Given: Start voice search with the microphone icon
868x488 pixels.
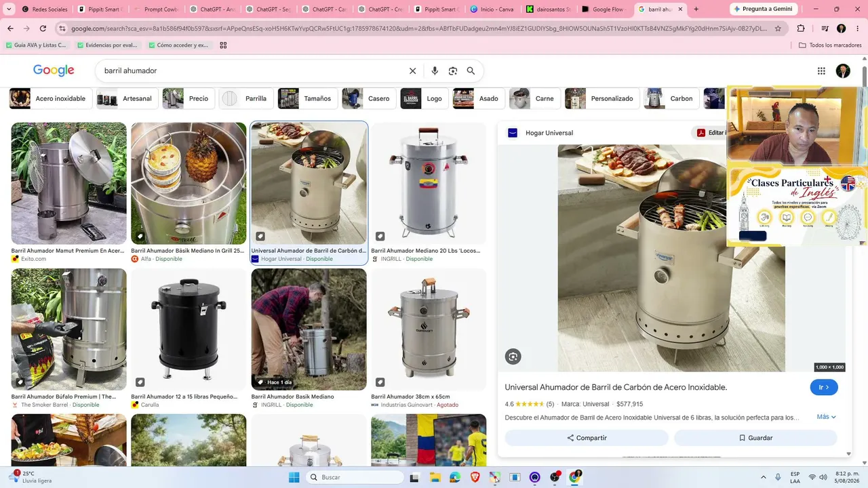Looking at the screenshot, I should point(435,70).
